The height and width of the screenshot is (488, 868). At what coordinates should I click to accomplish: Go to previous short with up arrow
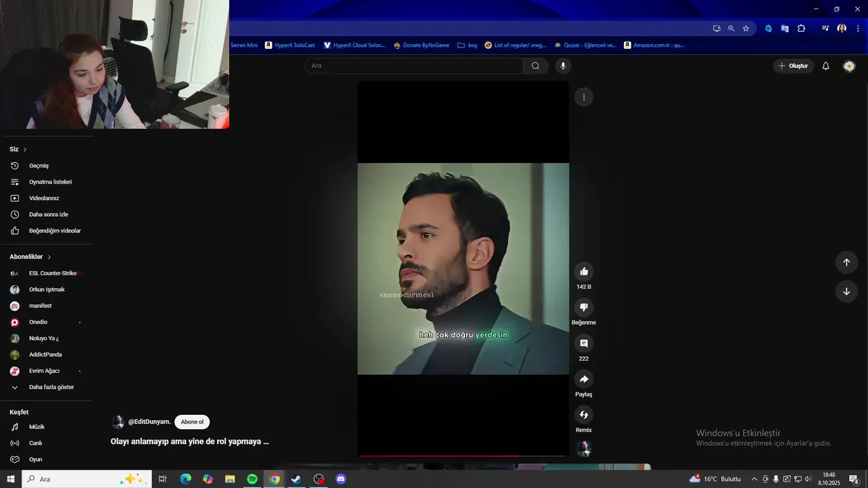[x=846, y=262]
